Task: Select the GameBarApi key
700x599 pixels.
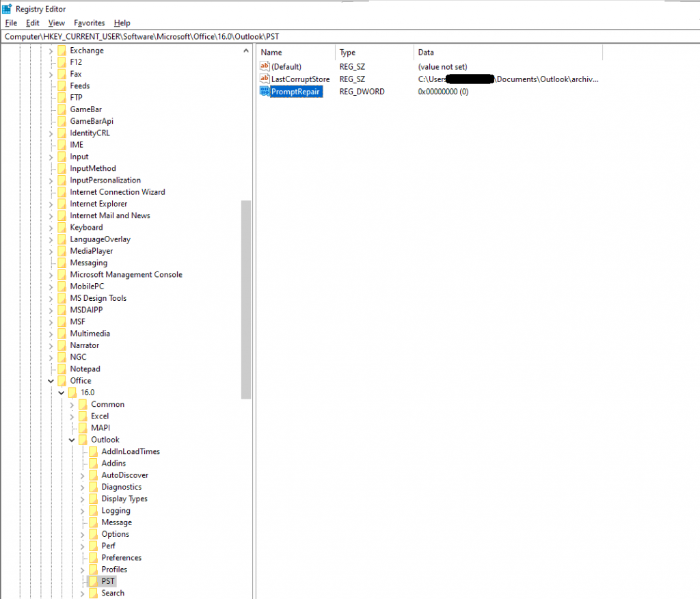Action: coord(92,121)
